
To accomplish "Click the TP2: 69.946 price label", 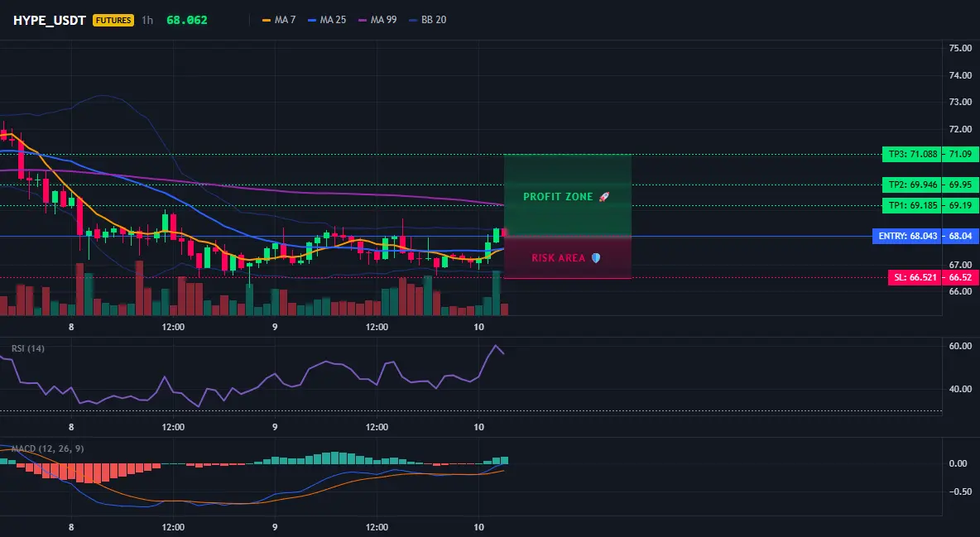I will point(910,185).
